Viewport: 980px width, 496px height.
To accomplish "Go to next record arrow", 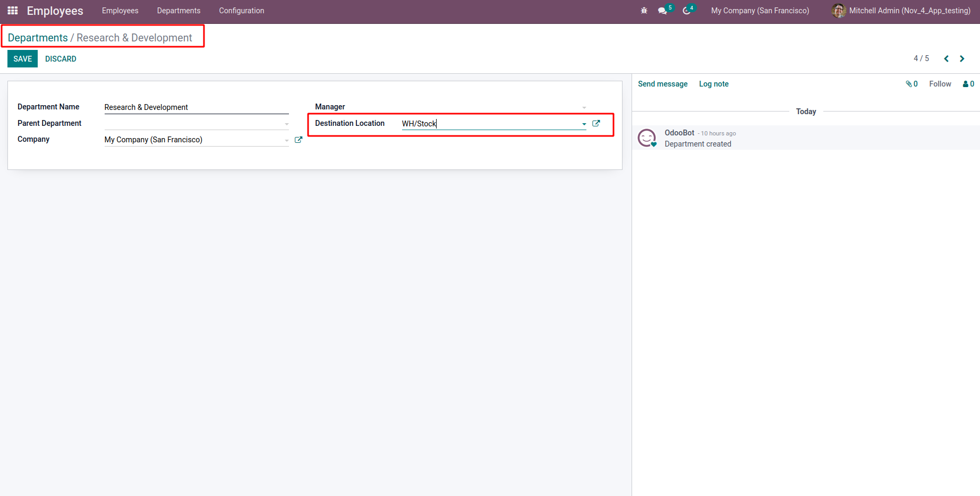I will [x=962, y=58].
